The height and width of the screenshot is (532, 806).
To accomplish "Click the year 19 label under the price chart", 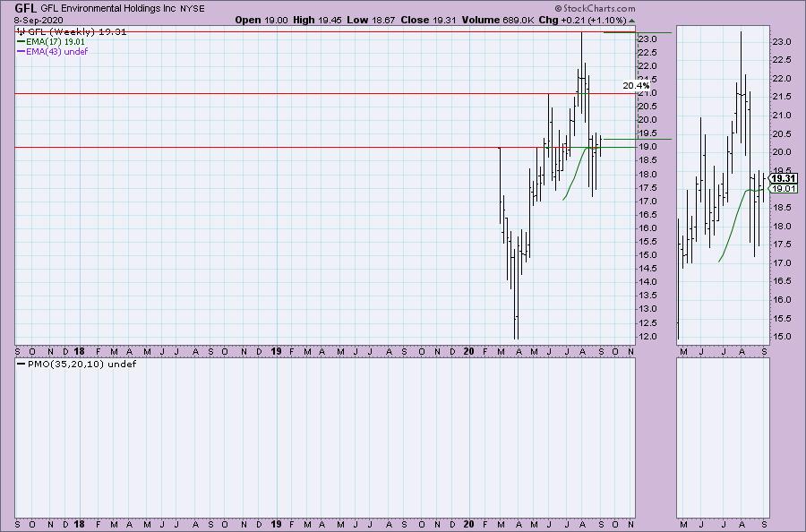I will pyautogui.click(x=276, y=352).
